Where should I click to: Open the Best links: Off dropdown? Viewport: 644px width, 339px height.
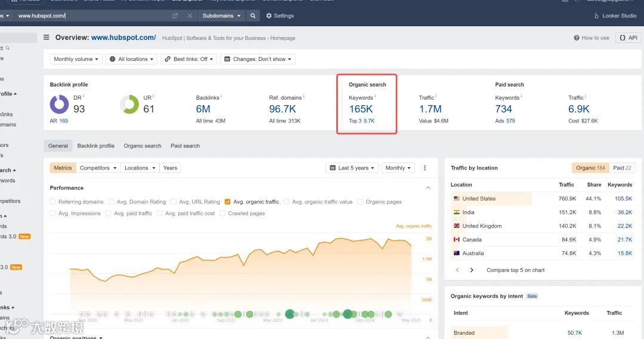tap(189, 59)
